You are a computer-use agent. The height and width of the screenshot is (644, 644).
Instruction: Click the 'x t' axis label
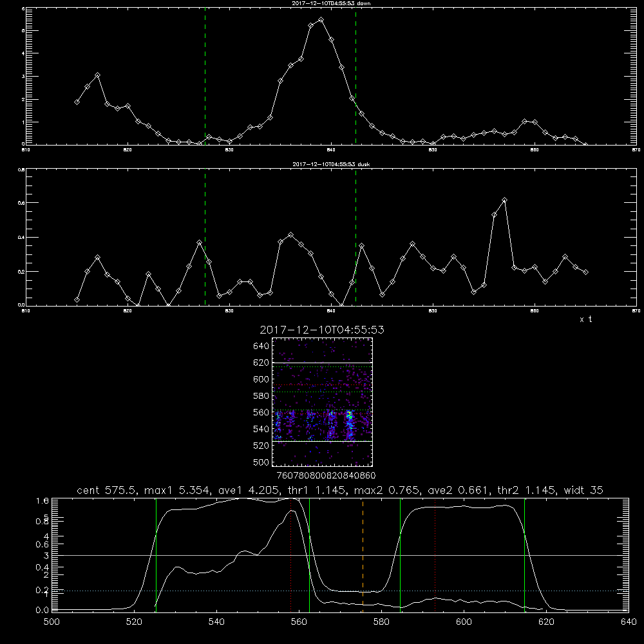585,319
